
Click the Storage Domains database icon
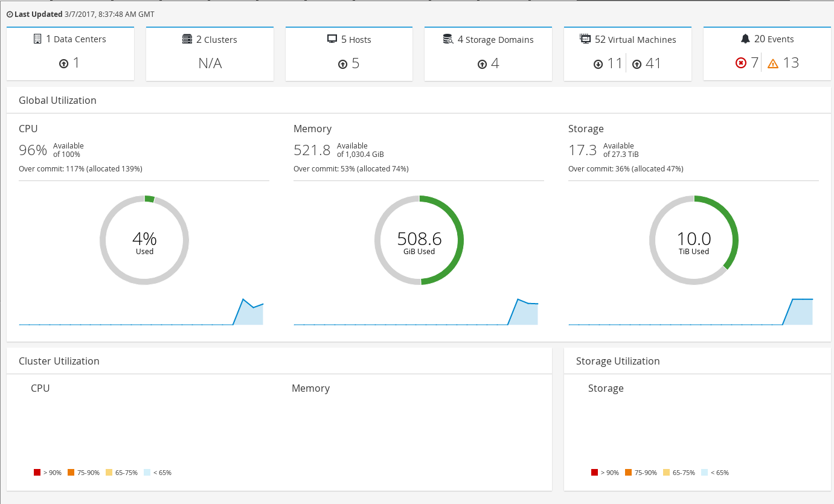448,39
